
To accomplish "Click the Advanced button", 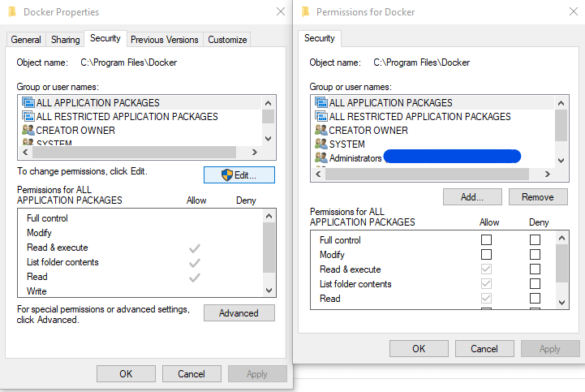I will click(x=239, y=313).
